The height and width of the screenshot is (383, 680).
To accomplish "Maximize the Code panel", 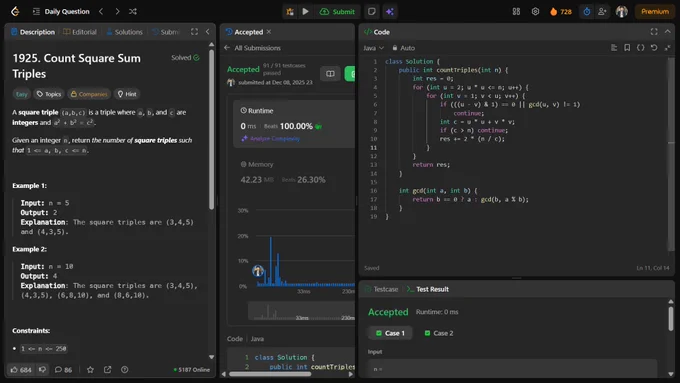I will coord(654,32).
